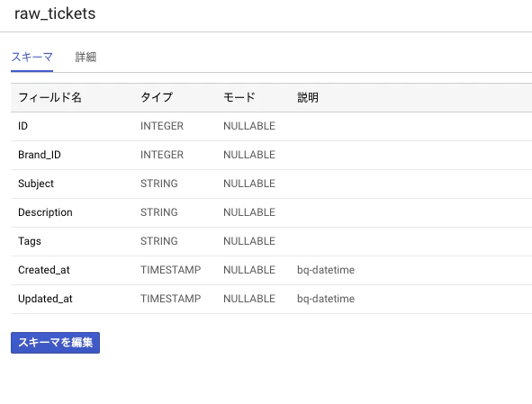Click NULLABLE mode in ID row
The image size is (532, 404).
(249, 126)
